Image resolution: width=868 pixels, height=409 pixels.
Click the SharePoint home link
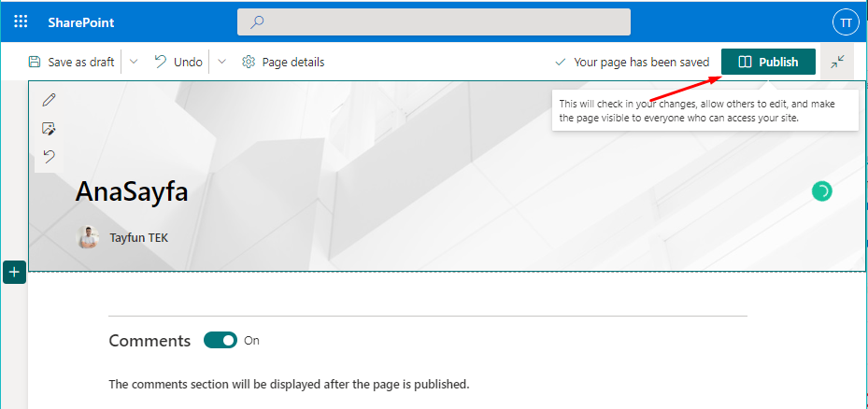[81, 21]
